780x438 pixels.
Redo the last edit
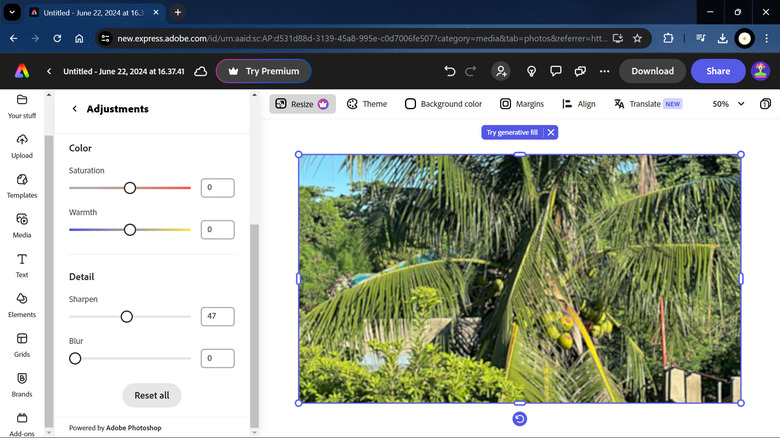pos(471,71)
